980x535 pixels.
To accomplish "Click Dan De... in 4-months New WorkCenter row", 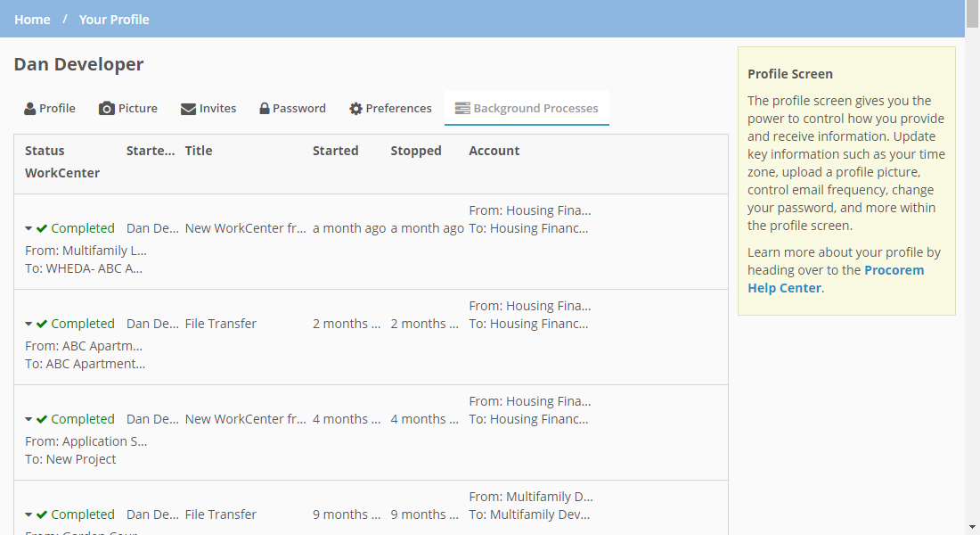I will coord(152,419).
